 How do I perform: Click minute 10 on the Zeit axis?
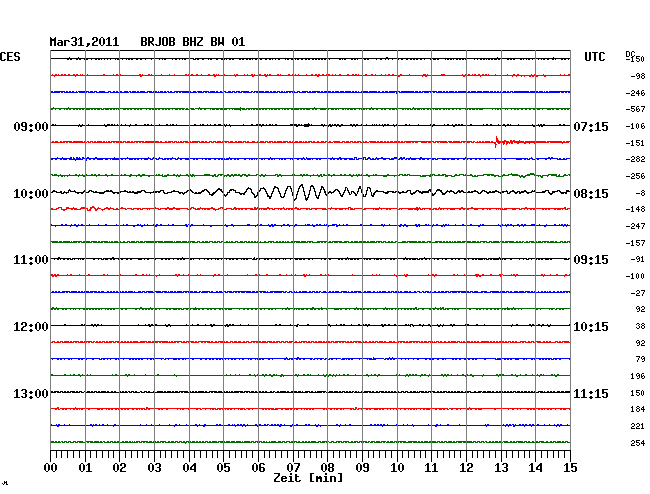pyautogui.click(x=397, y=468)
